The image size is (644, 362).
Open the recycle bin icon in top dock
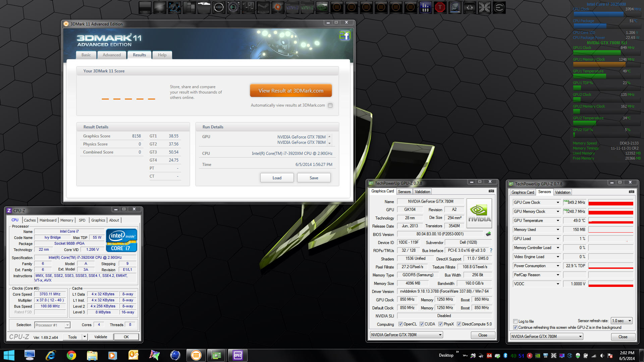click(469, 7)
